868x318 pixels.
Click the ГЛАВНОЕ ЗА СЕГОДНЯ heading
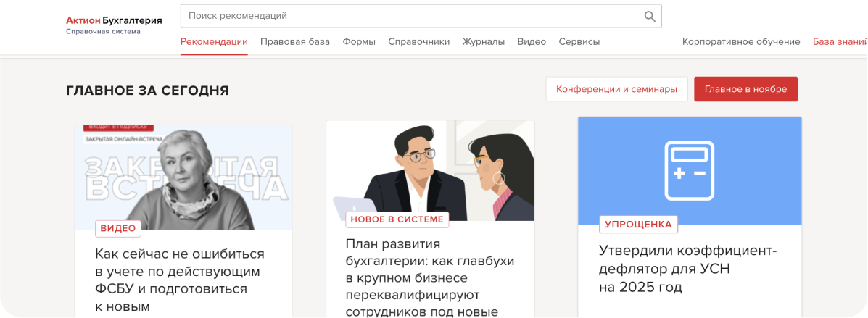tap(147, 91)
